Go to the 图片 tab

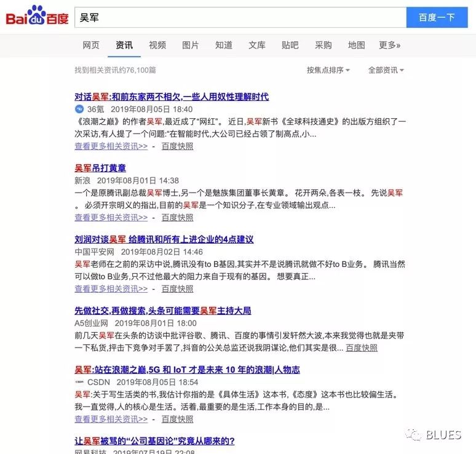click(x=191, y=46)
